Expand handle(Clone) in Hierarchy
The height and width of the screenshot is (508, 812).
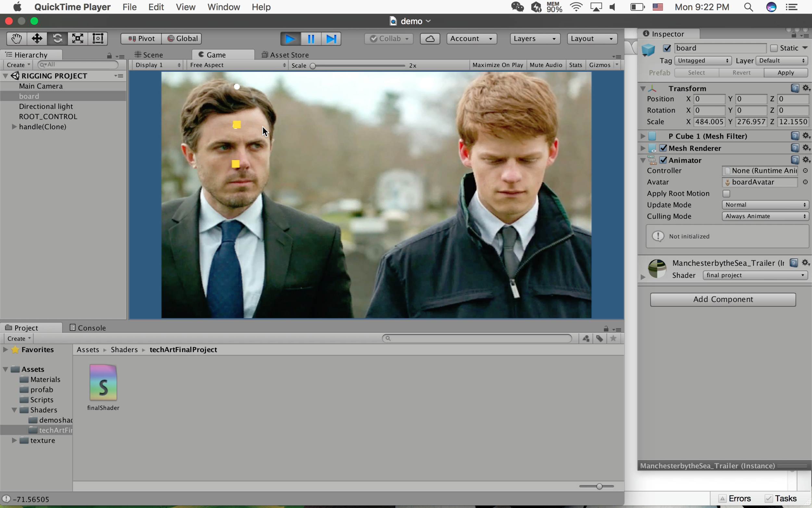tap(14, 127)
